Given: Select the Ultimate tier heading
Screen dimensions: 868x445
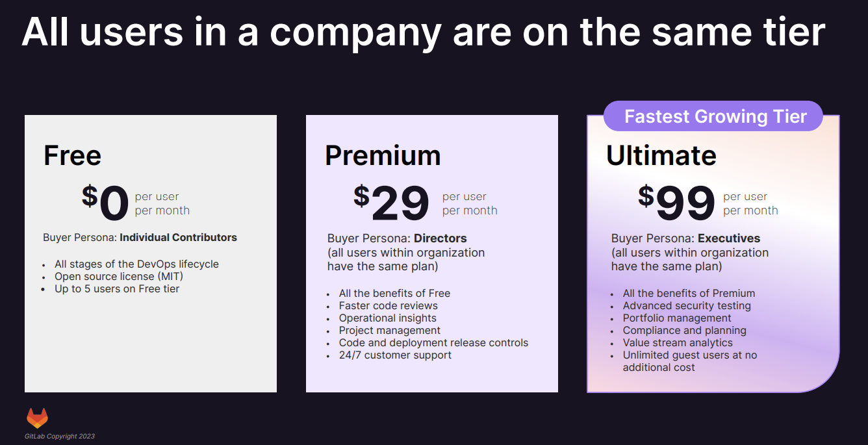Looking at the screenshot, I should 661,156.
